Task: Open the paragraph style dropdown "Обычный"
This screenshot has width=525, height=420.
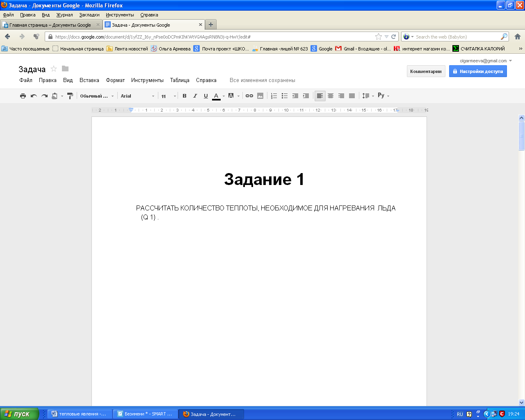Action: pos(97,96)
